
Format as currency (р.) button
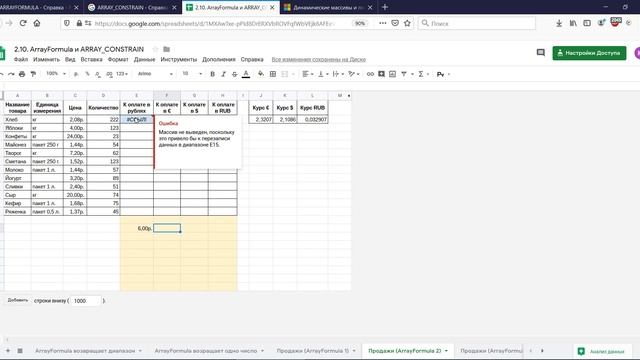pyautogui.click(x=76, y=74)
